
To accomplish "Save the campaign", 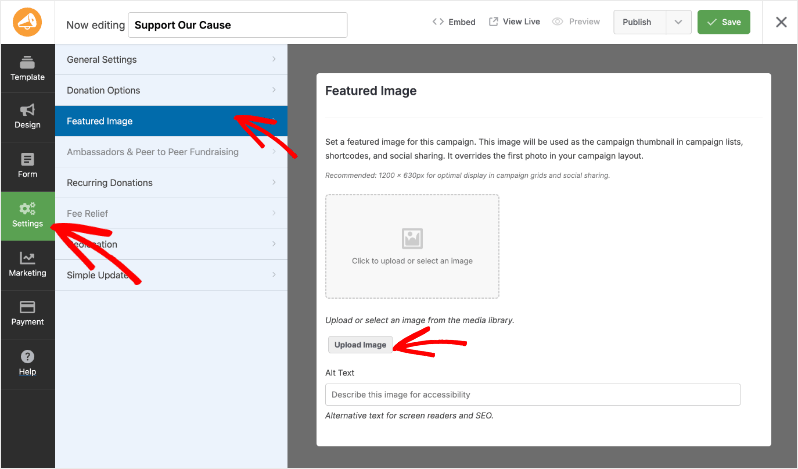I will tap(723, 22).
